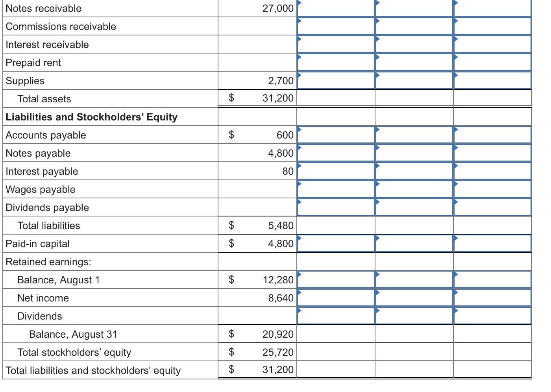The height and width of the screenshot is (392, 551).
Task: Select third input cell in Dividends equity row
Action: 492,316
